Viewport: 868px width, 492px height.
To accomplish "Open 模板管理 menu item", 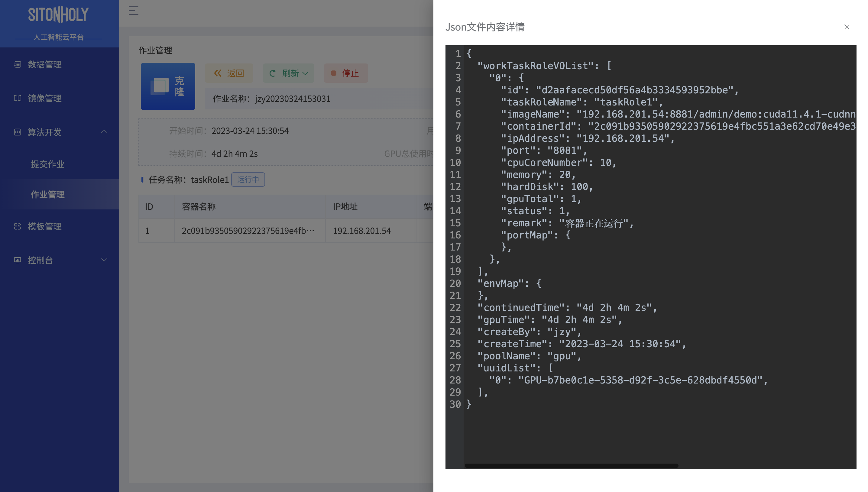I will tap(60, 226).
